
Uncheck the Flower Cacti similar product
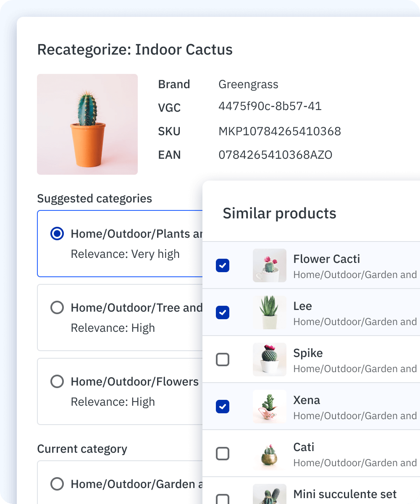click(222, 265)
